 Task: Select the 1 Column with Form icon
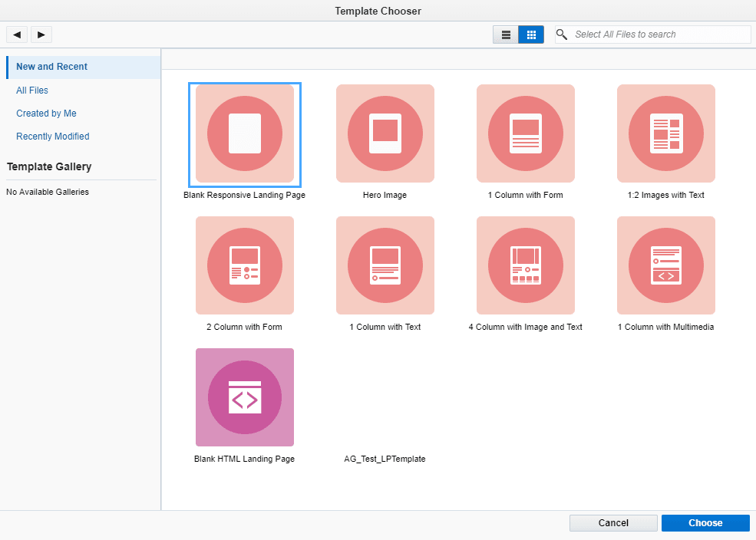click(525, 133)
